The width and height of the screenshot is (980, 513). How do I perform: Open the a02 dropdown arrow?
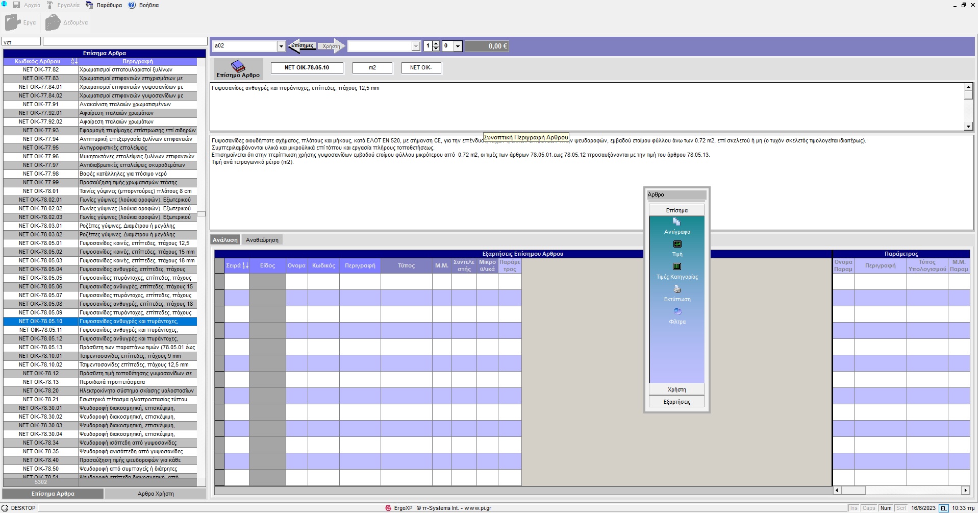tap(281, 46)
